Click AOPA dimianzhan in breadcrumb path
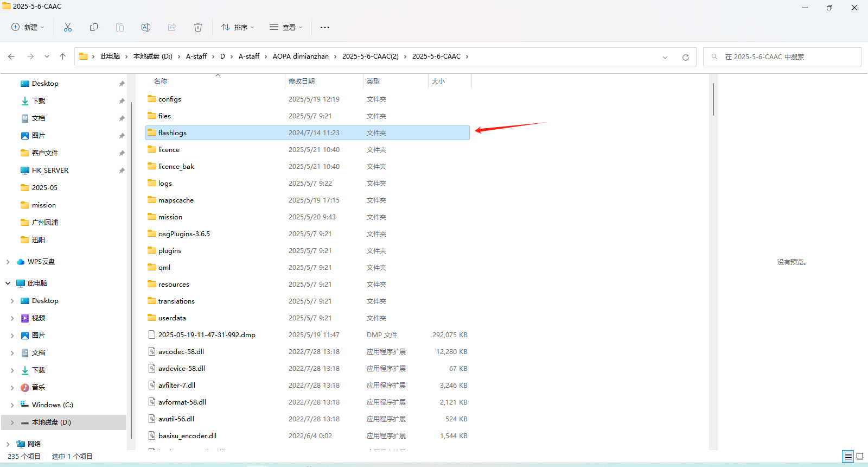Screen dimensions: 868x467 pyautogui.click(x=301, y=56)
